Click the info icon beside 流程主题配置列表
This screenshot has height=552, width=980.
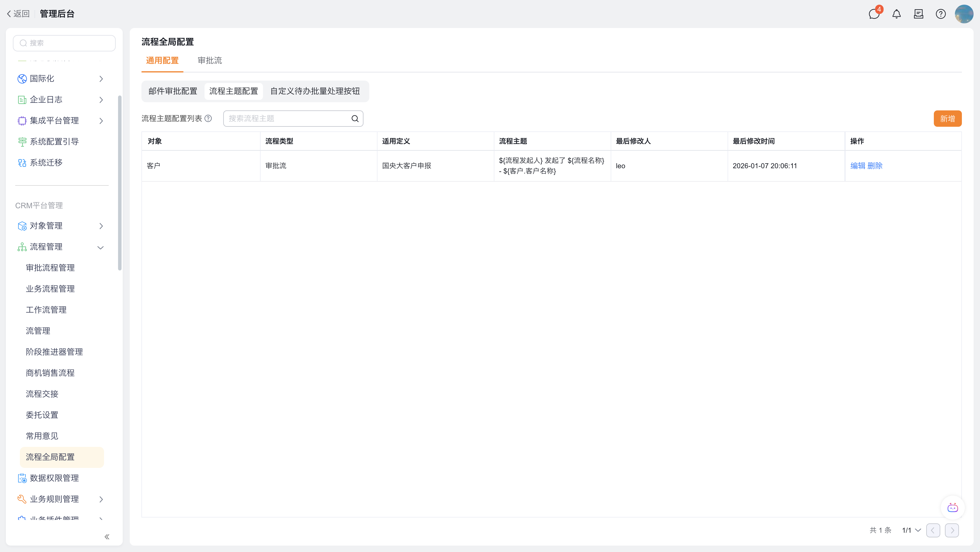[208, 119]
